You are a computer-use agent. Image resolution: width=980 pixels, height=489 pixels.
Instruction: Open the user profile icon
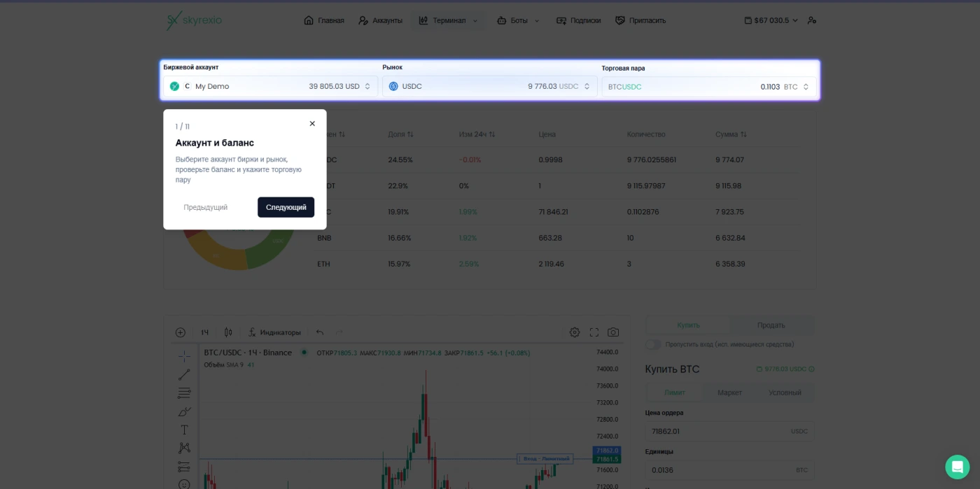point(812,20)
